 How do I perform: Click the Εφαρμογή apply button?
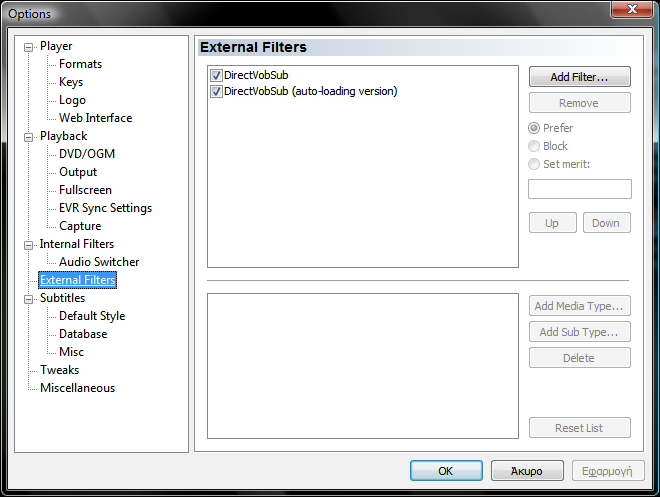(x=608, y=471)
